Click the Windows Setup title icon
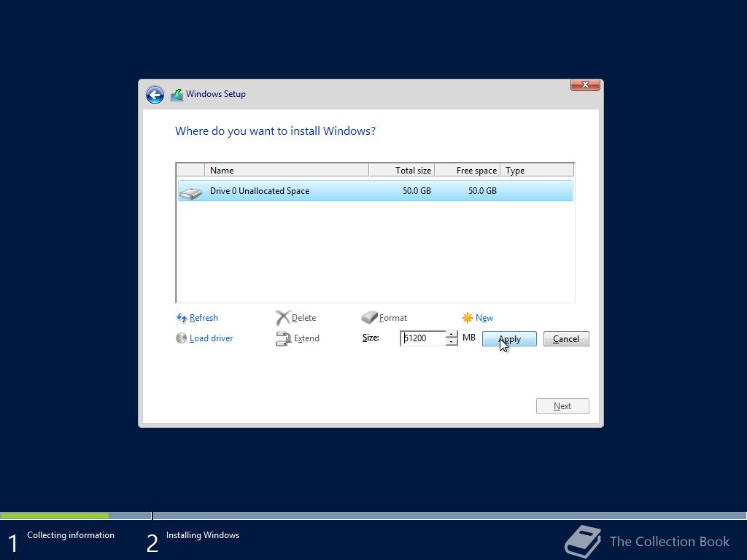This screenshot has height=560, width=747. coord(177,94)
